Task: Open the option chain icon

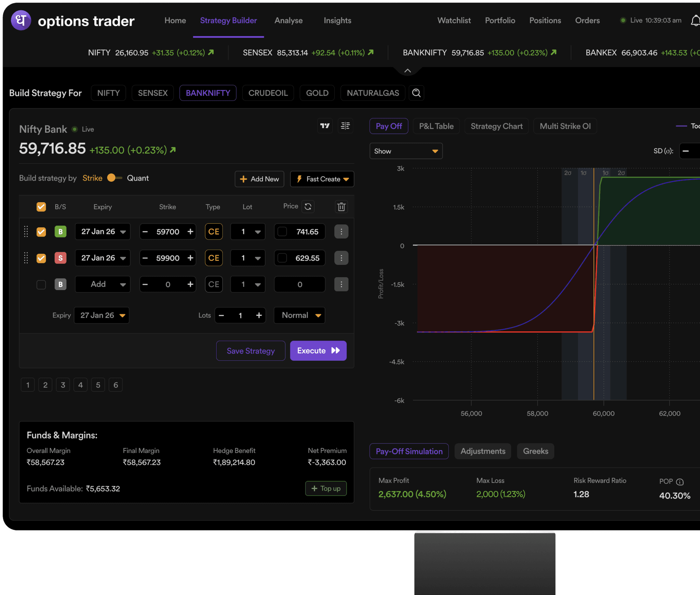Action: (346, 126)
